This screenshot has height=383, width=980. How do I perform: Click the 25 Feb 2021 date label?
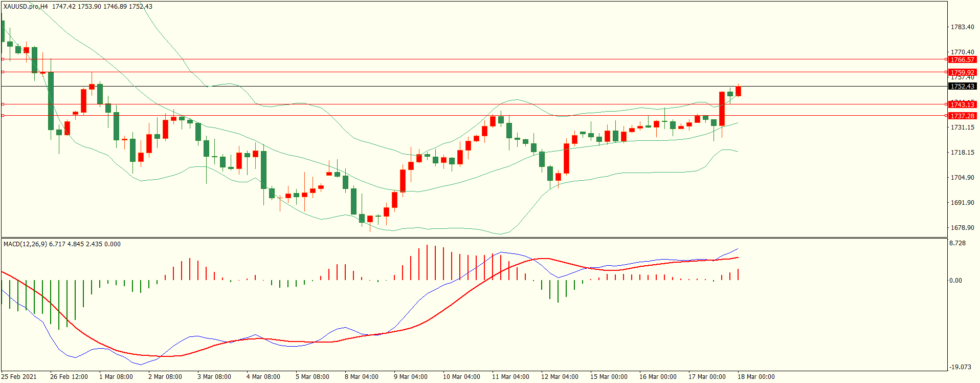click(x=19, y=377)
